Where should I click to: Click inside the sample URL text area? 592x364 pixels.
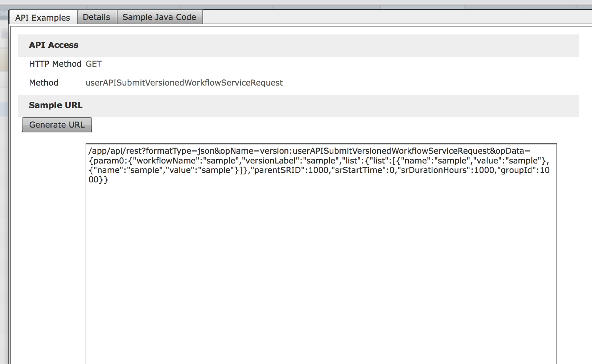coord(321,254)
